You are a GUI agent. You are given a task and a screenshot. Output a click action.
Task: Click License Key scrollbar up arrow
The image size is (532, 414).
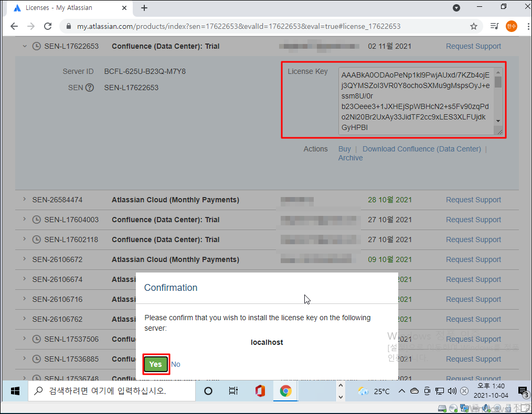tap(498, 72)
